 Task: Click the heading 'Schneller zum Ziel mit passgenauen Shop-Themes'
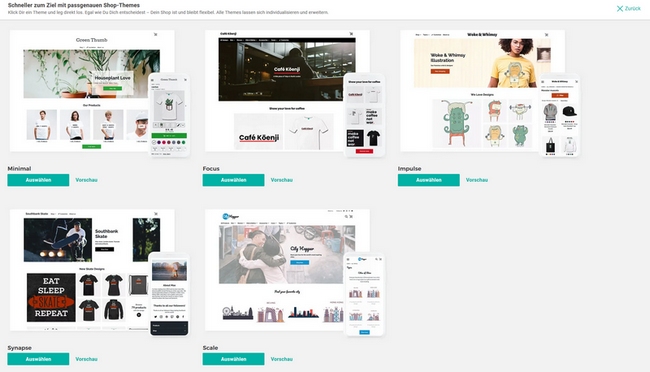pos(74,5)
